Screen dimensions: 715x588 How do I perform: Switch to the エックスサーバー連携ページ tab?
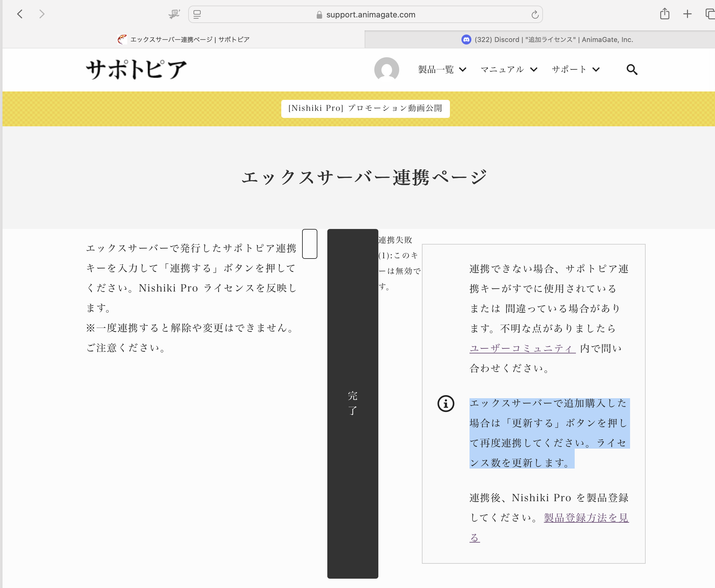click(183, 40)
